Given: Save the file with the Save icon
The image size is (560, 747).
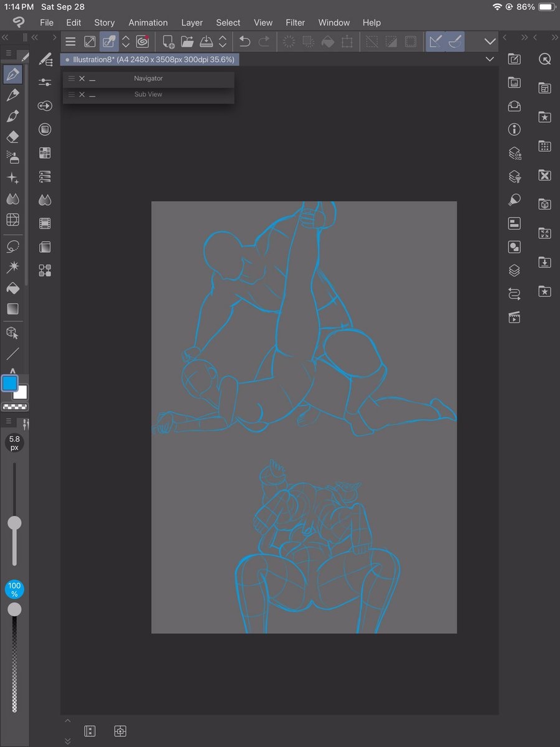Looking at the screenshot, I should tap(207, 42).
